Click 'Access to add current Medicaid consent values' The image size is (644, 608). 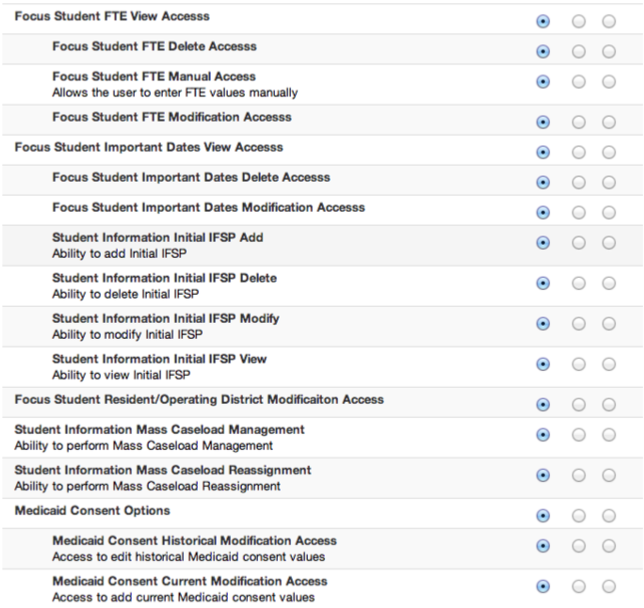coord(183,597)
